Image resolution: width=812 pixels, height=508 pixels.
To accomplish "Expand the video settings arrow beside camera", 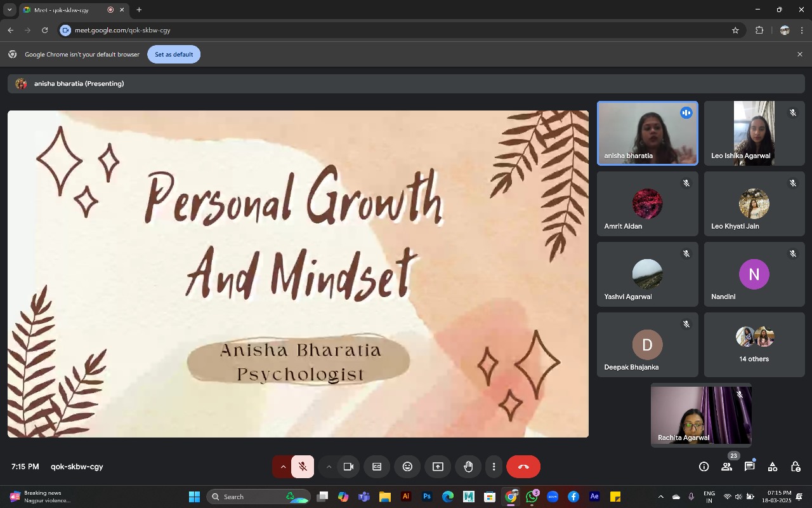I will [329, 467].
